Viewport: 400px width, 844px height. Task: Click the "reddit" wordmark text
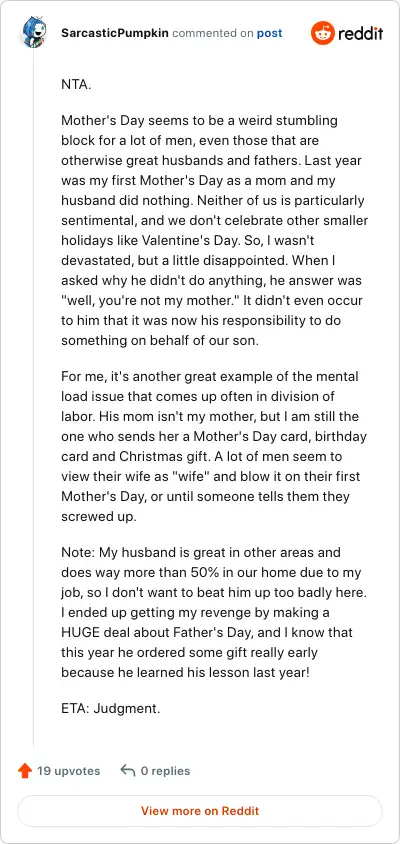pos(360,34)
